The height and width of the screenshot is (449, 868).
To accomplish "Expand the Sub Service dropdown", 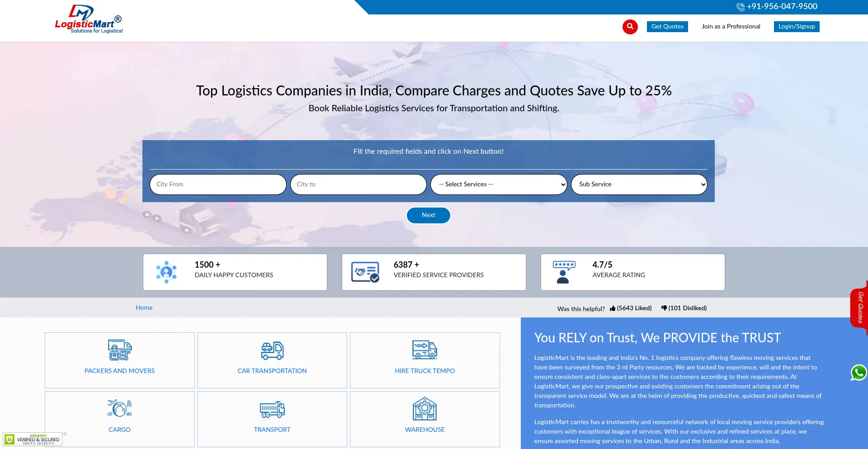I will (x=639, y=184).
